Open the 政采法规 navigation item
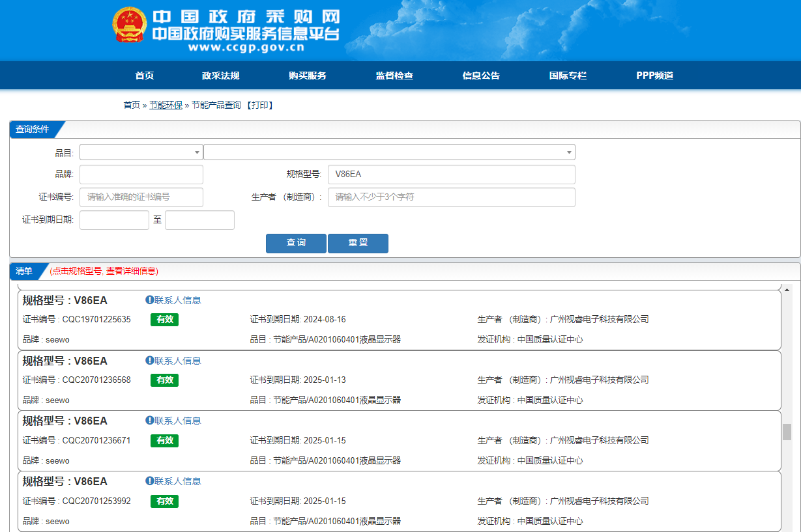The width and height of the screenshot is (801, 532). point(221,76)
